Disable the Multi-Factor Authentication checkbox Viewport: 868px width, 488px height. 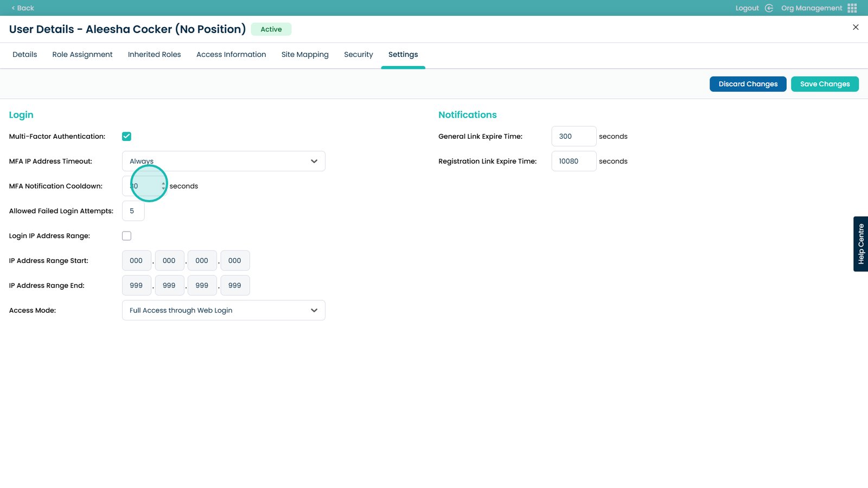pyautogui.click(x=126, y=137)
